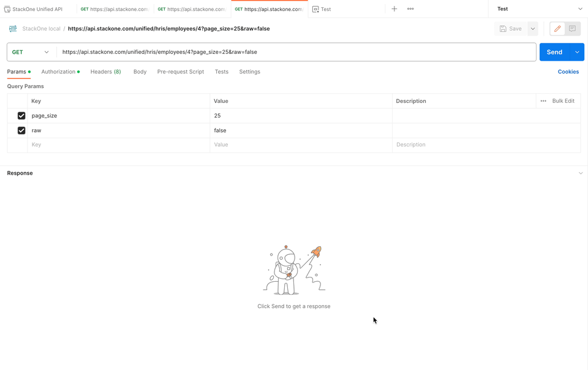Click the Bulk Edit button
The height and width of the screenshot is (370, 588).
click(563, 101)
